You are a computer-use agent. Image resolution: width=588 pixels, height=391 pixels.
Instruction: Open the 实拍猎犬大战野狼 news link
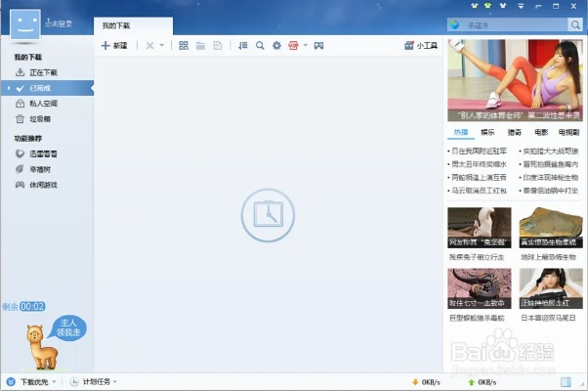(x=551, y=151)
